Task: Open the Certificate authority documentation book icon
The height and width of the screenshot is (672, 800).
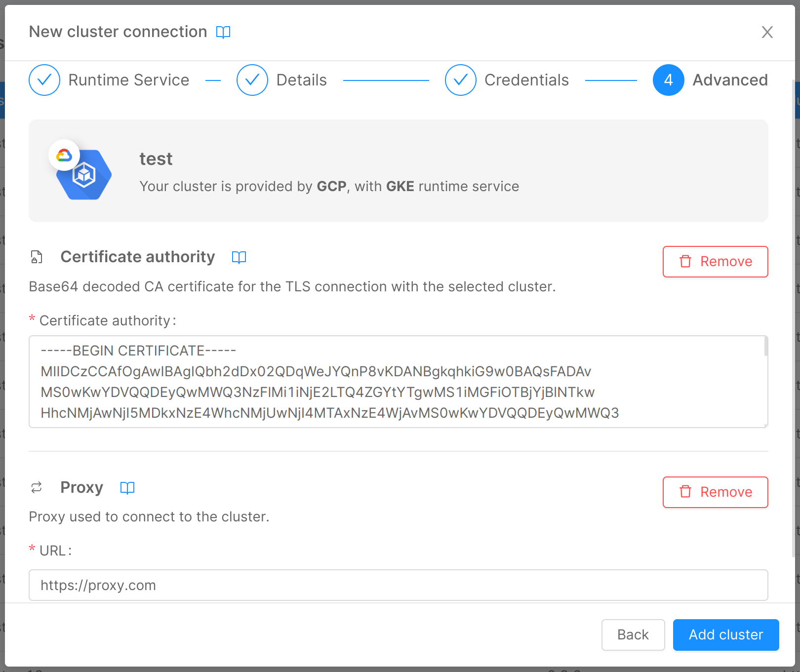Action: [x=239, y=257]
